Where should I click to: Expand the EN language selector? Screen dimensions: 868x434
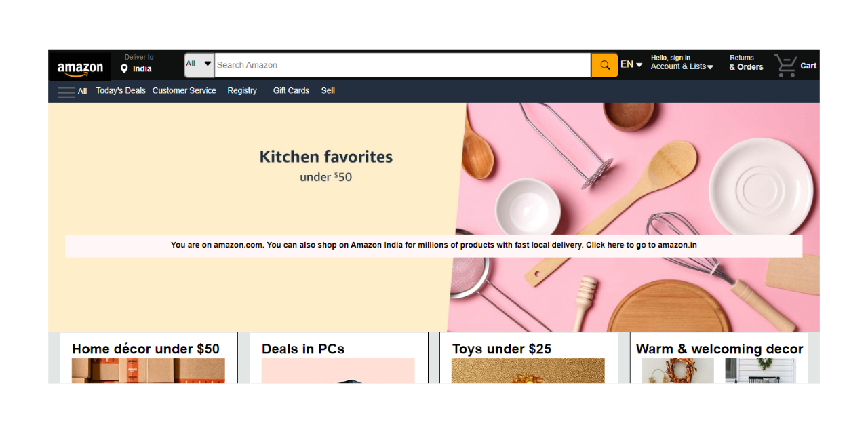[x=631, y=64]
